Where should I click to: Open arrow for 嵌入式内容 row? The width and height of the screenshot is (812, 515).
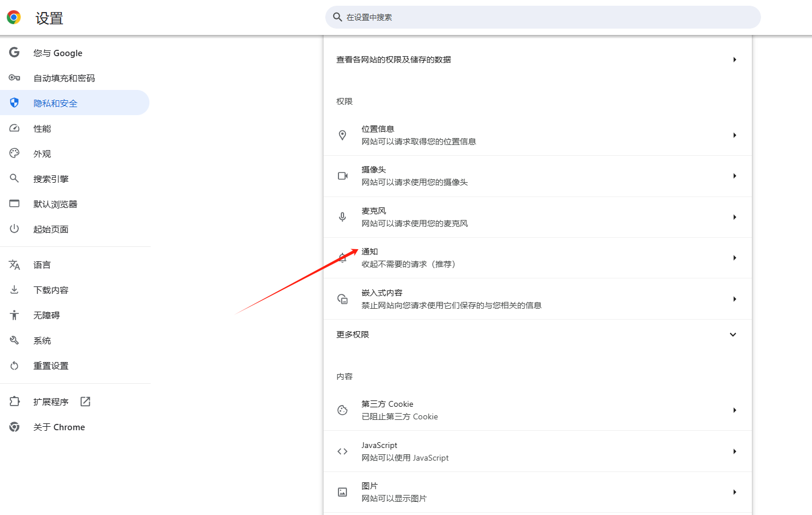[735, 299]
